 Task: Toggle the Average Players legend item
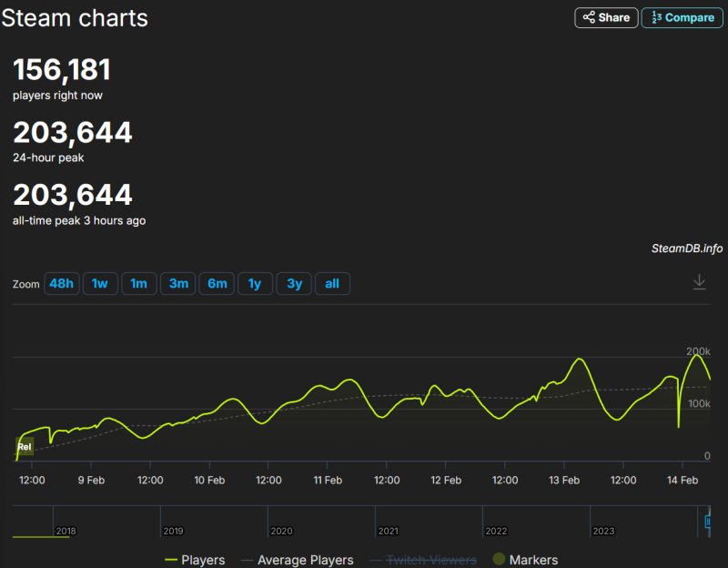[297, 560]
